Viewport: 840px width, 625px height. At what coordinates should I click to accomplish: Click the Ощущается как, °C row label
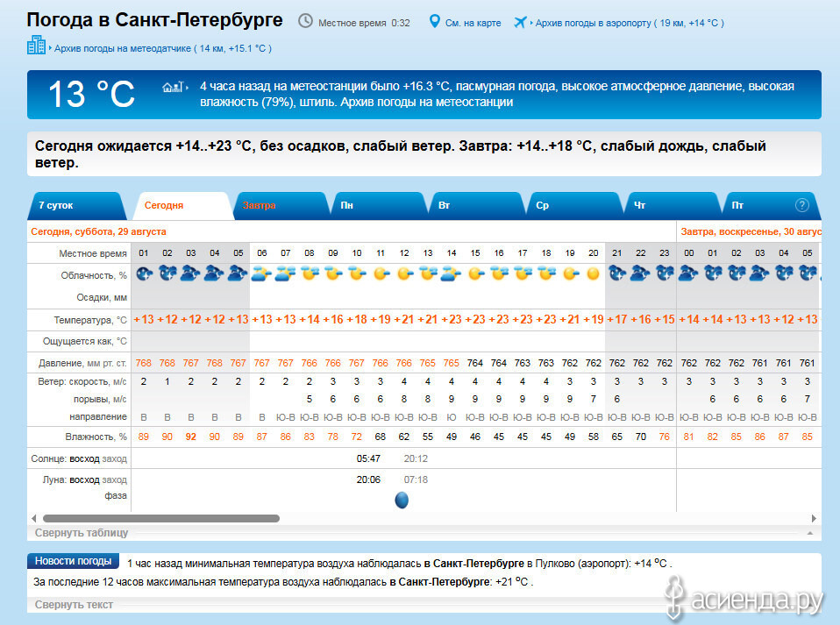coord(85,341)
